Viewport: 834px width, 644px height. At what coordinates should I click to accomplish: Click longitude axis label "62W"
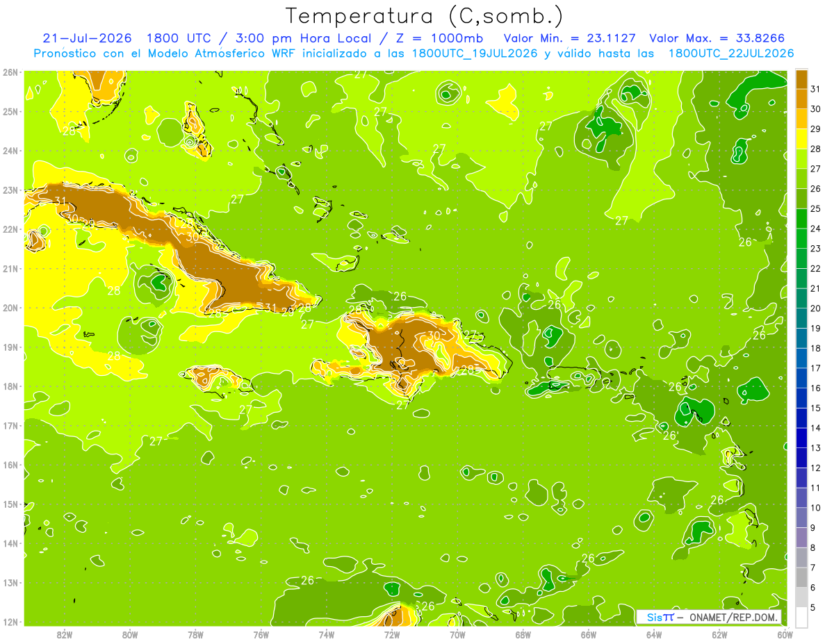click(x=720, y=634)
